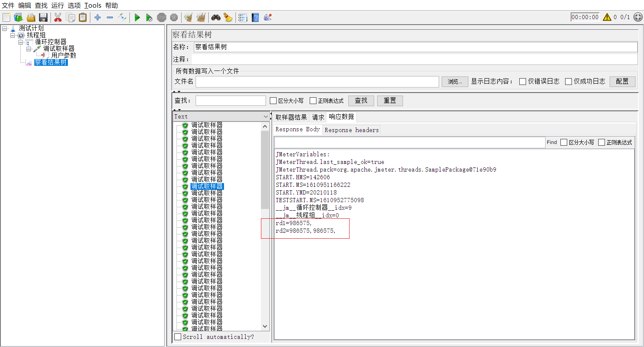Click the Find text field above Response Body
Screen dimensions: 644x347
(x=409, y=142)
